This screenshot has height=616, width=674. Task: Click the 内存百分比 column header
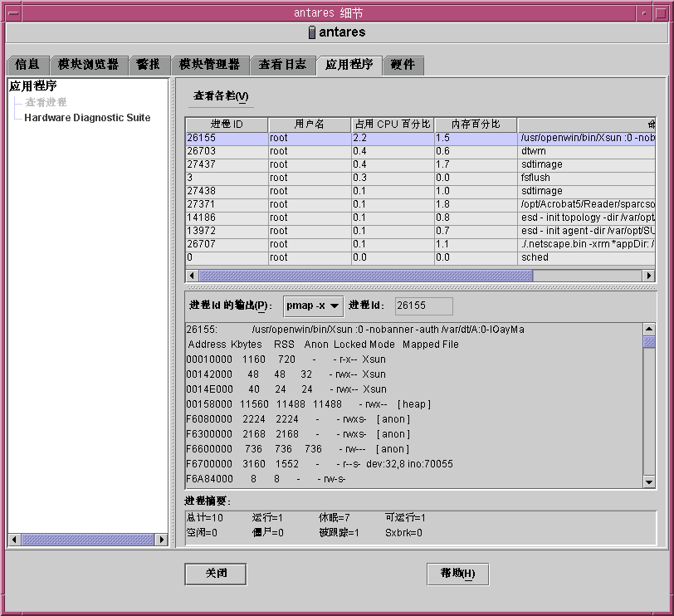(x=476, y=125)
